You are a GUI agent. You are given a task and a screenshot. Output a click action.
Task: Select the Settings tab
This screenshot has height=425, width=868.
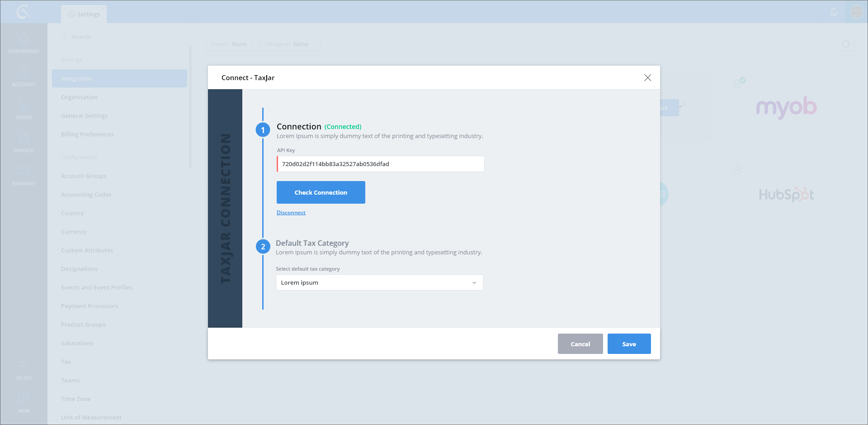click(x=84, y=14)
